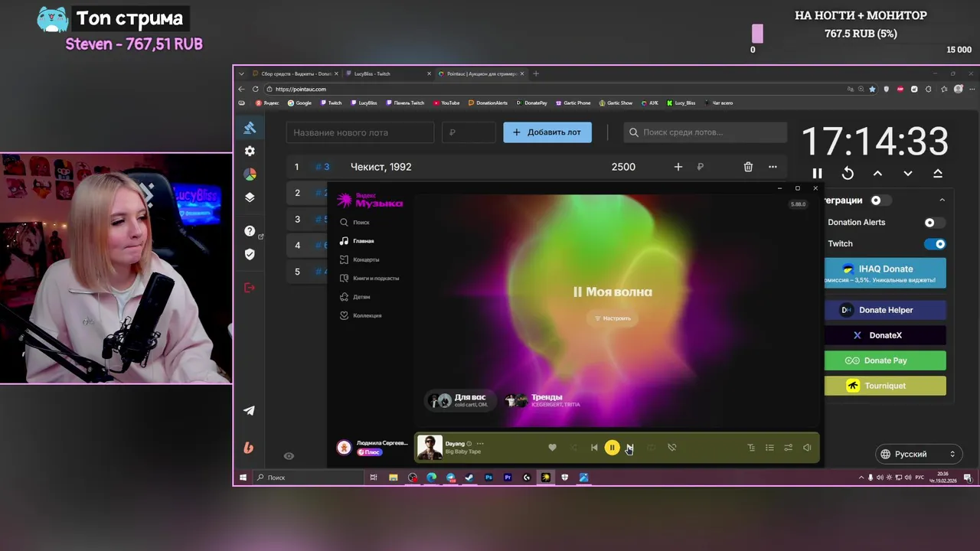
Task: Click the red logout icon in Pointauc sidebar
Action: tap(250, 288)
